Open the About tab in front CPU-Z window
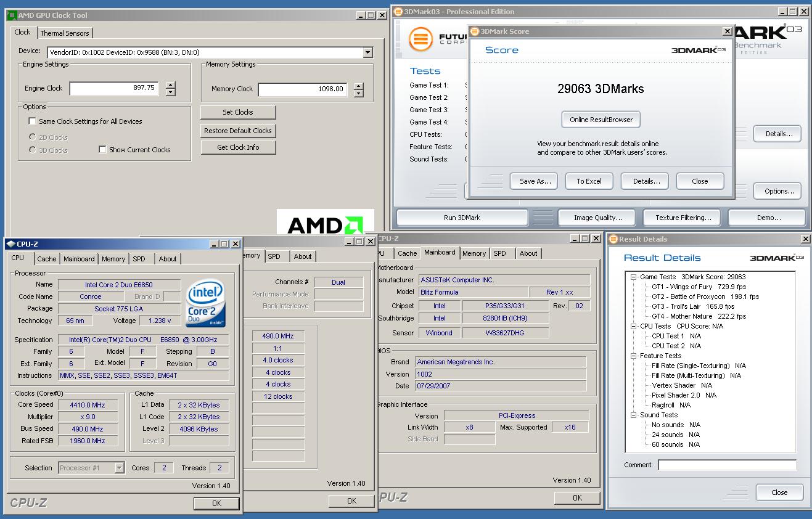812x519 pixels. tap(168, 259)
